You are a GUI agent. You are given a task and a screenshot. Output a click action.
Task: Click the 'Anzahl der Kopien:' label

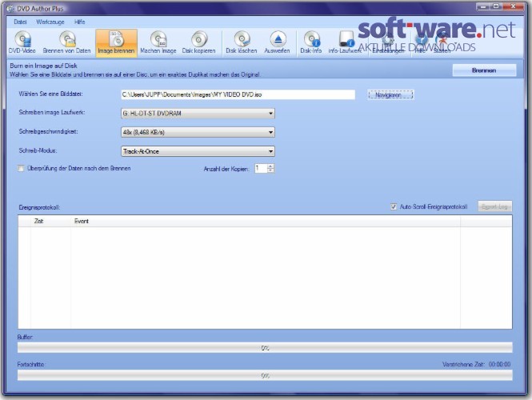pyautogui.click(x=226, y=169)
